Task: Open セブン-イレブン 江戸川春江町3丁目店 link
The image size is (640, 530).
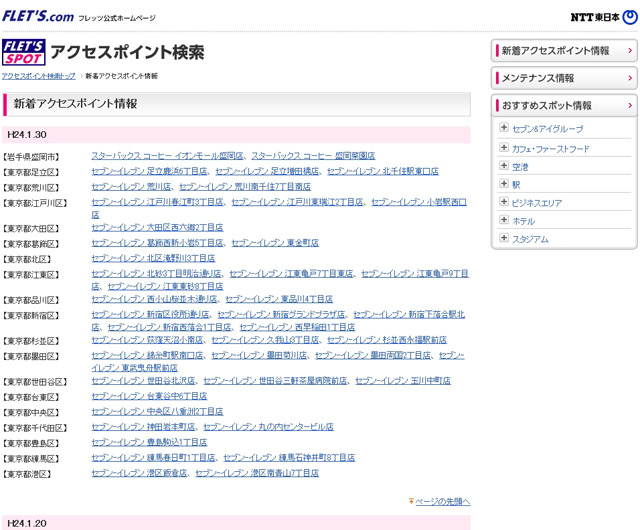Action: point(157,202)
